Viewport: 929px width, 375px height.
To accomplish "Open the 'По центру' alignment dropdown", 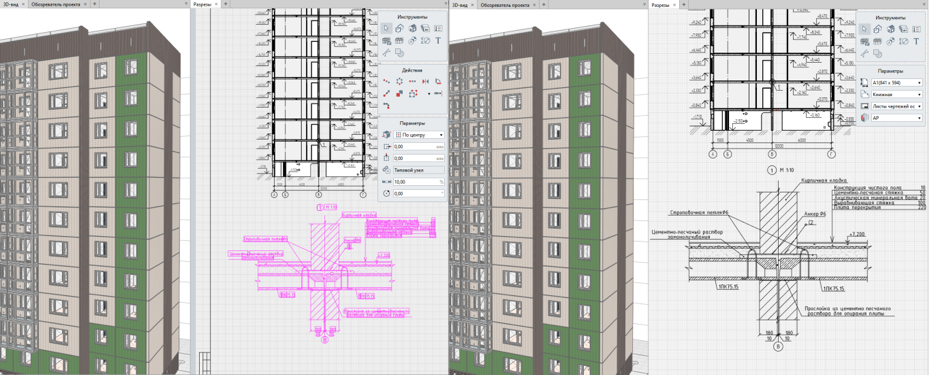I will pos(419,134).
